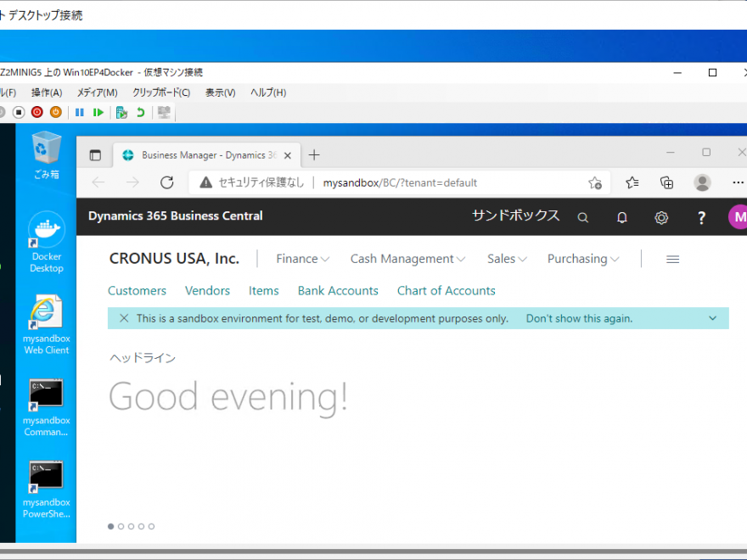Open Edge Collections
The image size is (747, 560).
666,182
